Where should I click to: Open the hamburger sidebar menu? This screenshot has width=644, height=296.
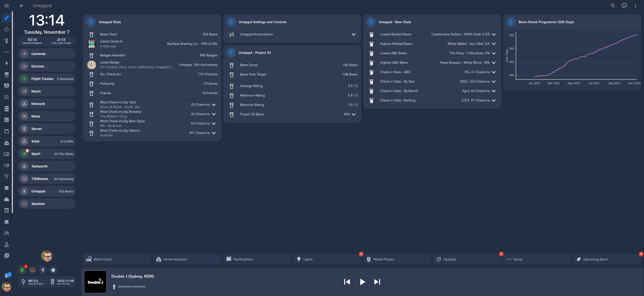[7, 5]
